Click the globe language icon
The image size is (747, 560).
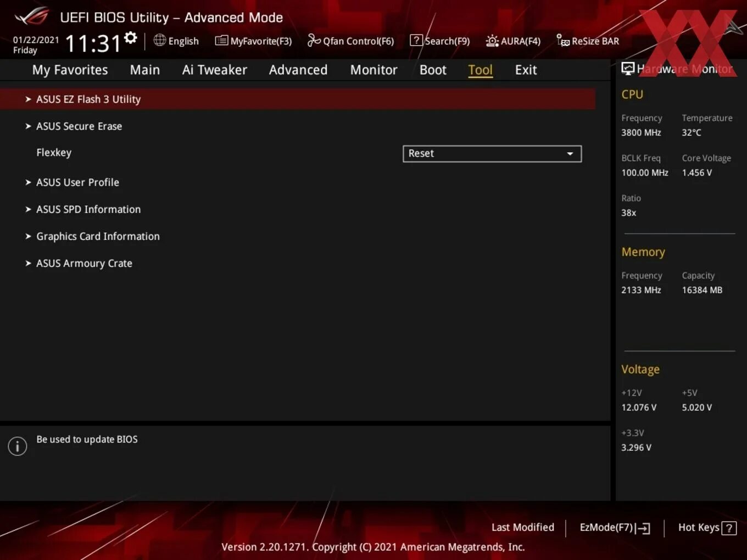tap(159, 40)
